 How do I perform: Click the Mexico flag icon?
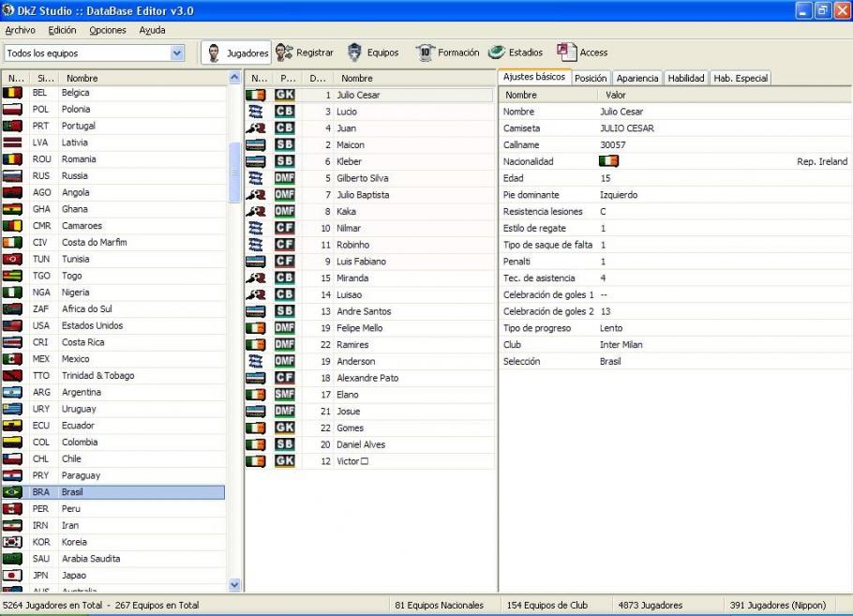point(12,359)
